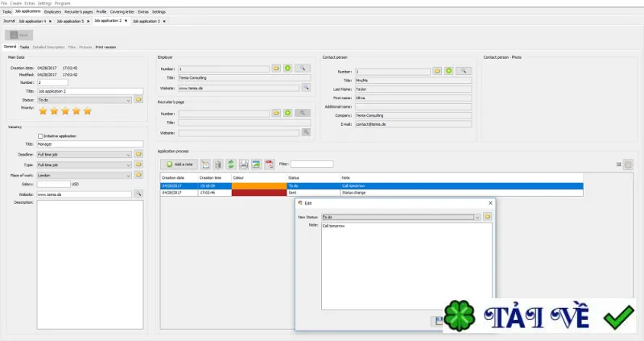
Task: Search contact person number with magnifier
Action: (x=464, y=71)
